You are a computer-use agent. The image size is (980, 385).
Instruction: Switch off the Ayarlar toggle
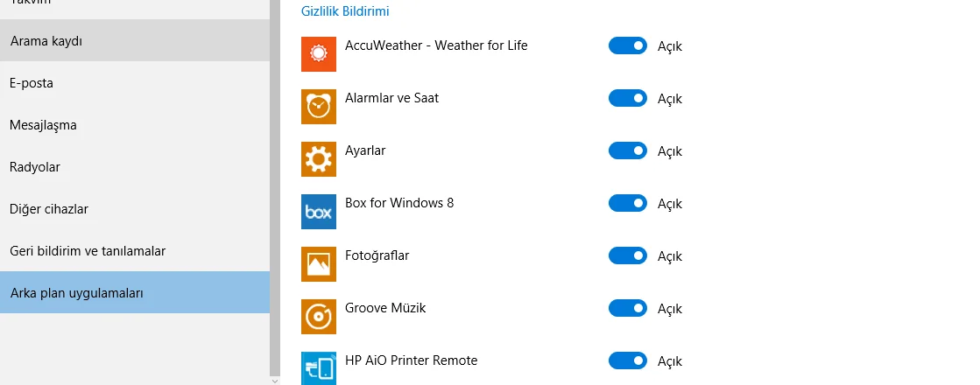pyautogui.click(x=628, y=150)
